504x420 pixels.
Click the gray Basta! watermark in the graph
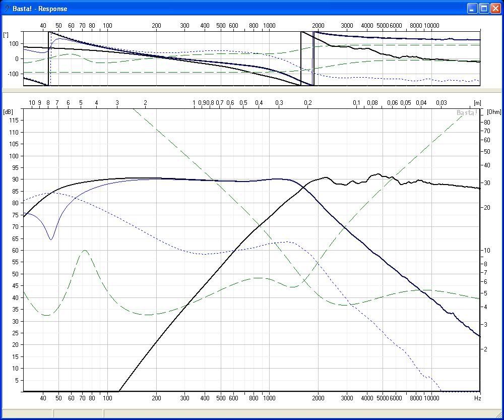(467, 113)
